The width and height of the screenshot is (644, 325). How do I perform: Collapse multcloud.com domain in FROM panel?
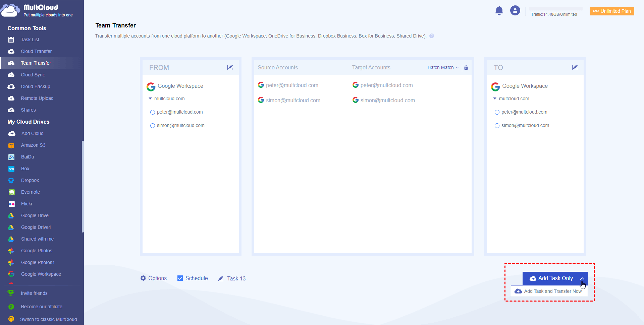[x=150, y=99]
